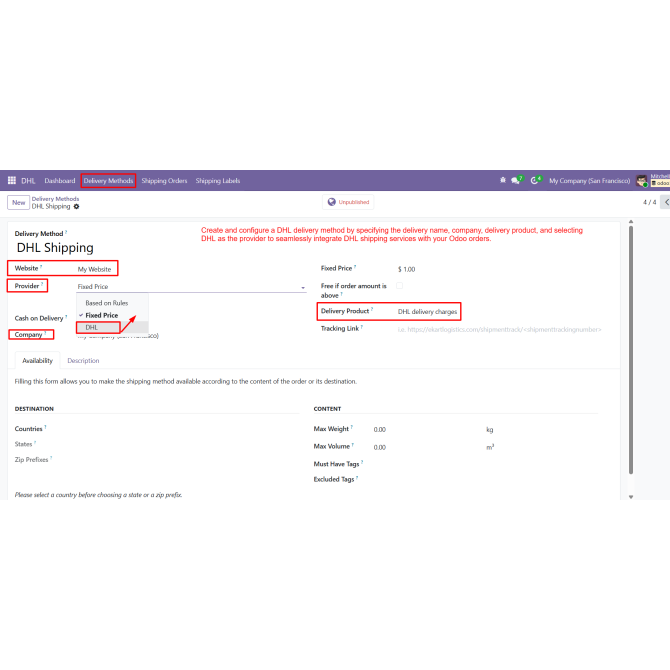Click the 4 / 4 pager counter
670x670 pixels.
649,202
